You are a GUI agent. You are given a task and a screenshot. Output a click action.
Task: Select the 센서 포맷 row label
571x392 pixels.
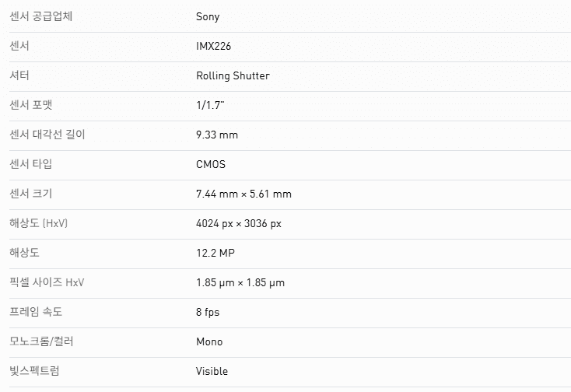[x=35, y=105]
